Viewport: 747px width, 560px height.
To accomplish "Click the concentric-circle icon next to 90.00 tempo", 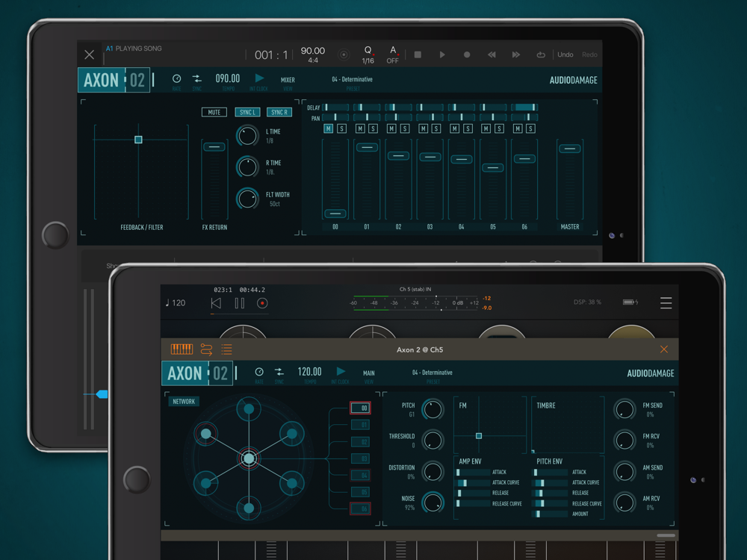I will tap(344, 55).
